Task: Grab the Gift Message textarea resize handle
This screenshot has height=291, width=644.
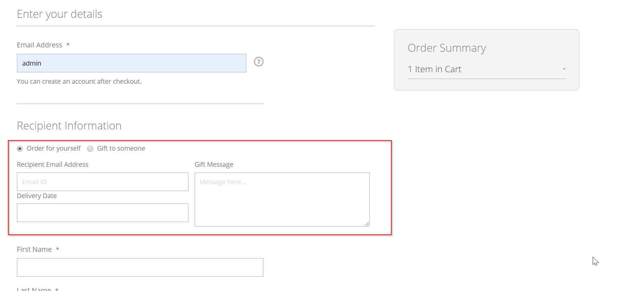Action: click(x=367, y=224)
